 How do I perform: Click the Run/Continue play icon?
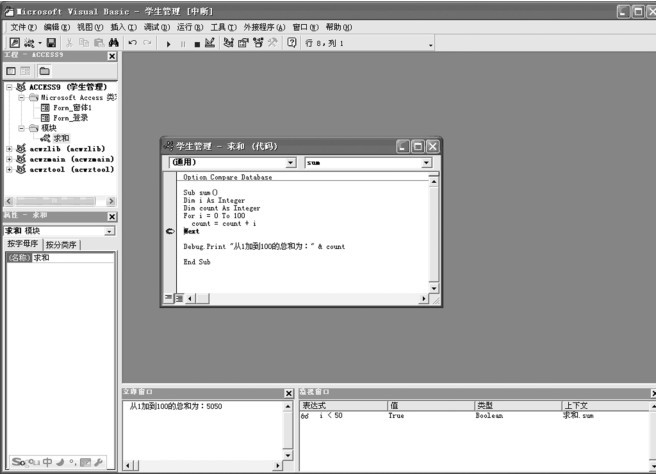pos(168,44)
